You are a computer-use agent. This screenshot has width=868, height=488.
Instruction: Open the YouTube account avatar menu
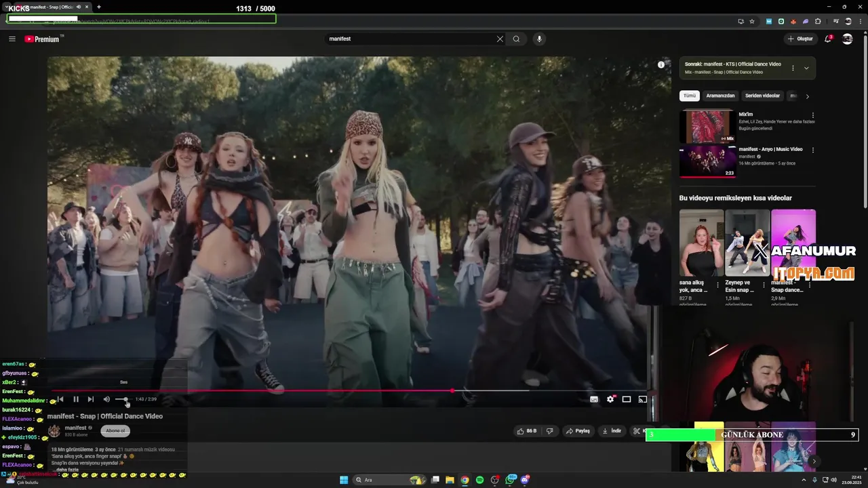(x=847, y=39)
